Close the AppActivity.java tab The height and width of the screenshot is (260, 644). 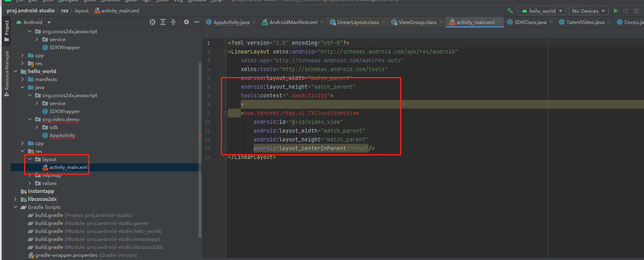coord(254,22)
